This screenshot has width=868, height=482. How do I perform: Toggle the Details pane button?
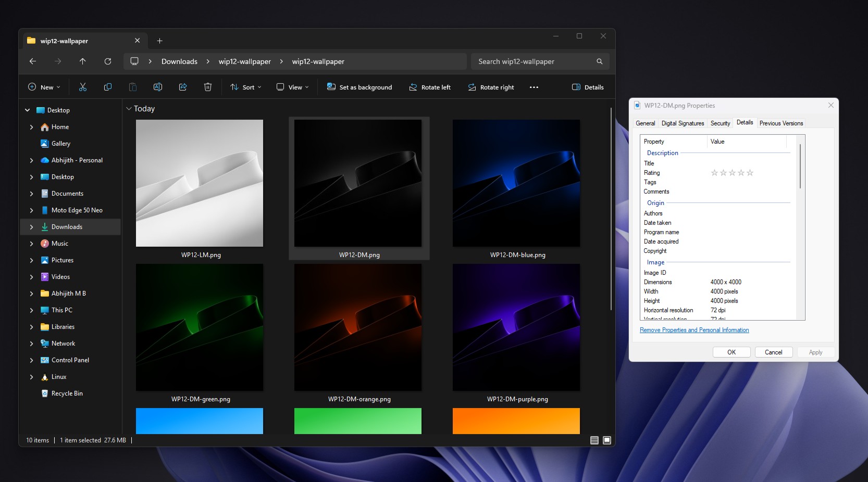[x=588, y=87]
